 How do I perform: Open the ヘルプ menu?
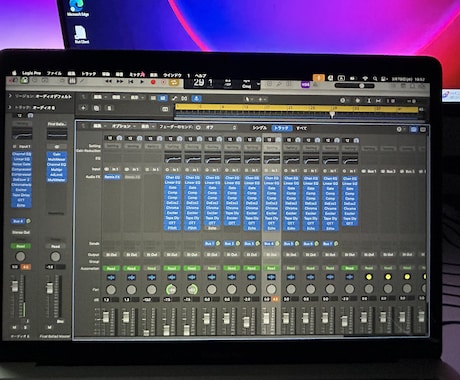click(200, 76)
